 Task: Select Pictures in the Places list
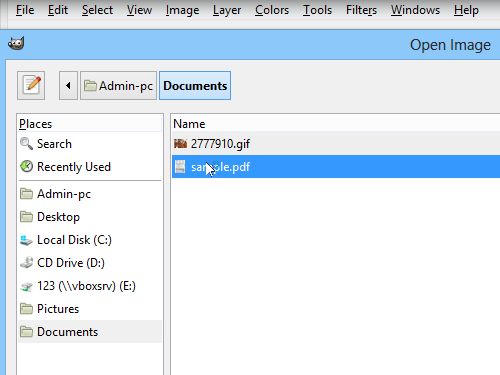90,309
